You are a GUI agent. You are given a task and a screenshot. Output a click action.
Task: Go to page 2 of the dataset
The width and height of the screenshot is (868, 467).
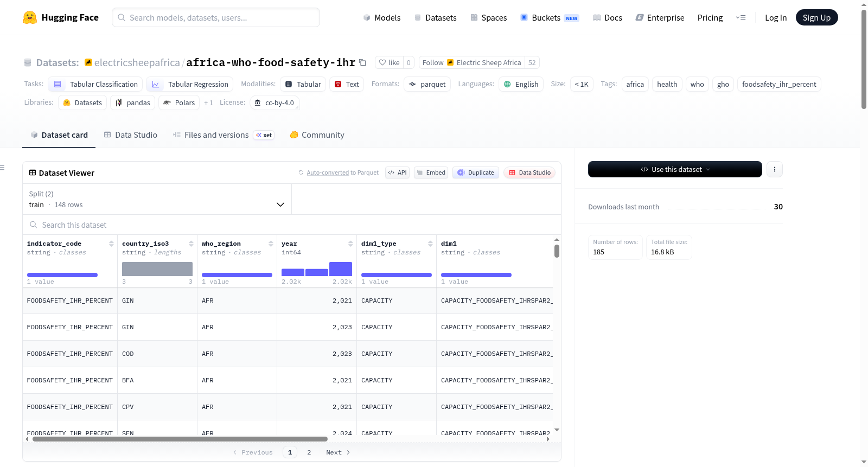[x=309, y=452]
